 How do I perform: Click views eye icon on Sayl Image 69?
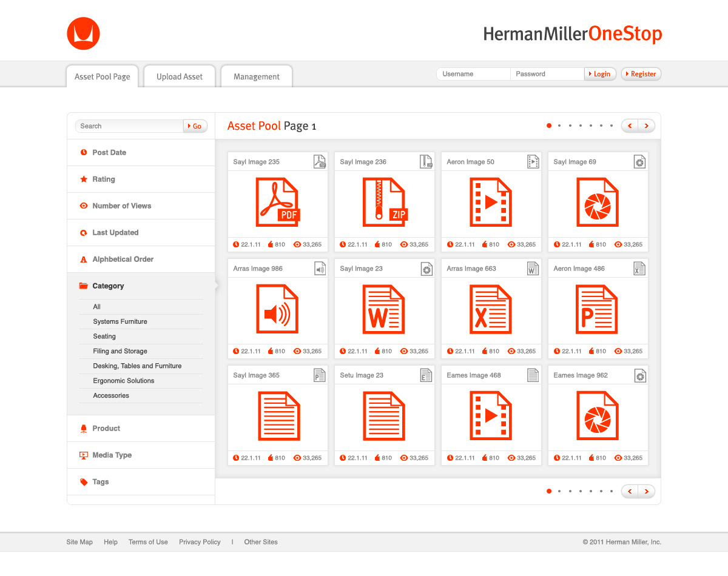(619, 244)
